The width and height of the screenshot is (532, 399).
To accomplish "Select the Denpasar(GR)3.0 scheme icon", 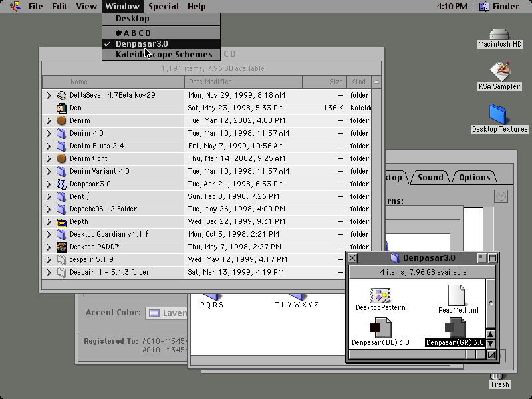I will (x=456, y=328).
